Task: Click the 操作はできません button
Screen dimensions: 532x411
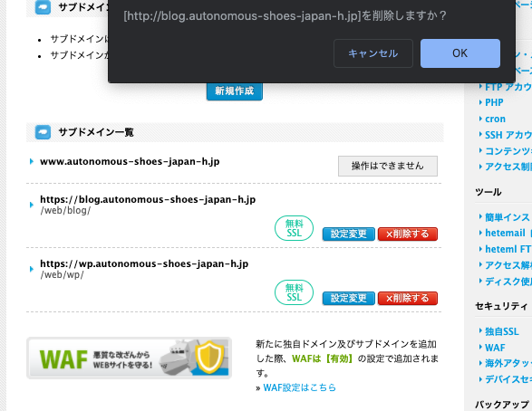Action: click(x=388, y=166)
